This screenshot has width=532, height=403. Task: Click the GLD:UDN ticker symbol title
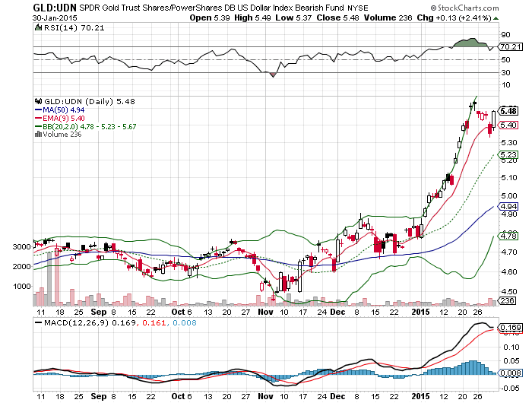click(x=55, y=7)
